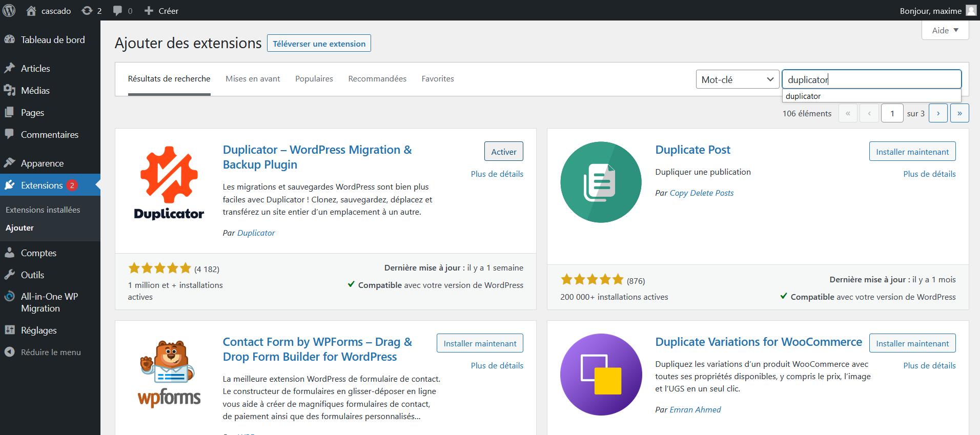Screen dimensions: 980x435
Task: Click Téléverser une extension button
Action: 319,44
